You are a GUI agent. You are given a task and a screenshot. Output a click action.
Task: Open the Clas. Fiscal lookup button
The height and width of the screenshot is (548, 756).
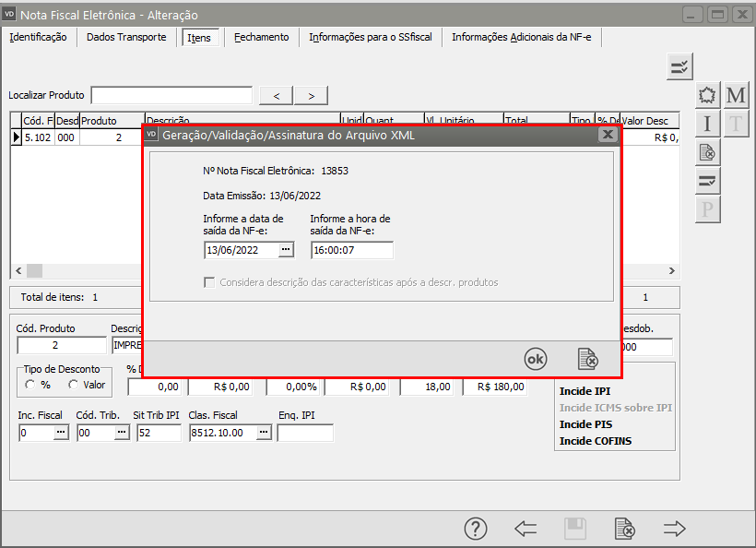(x=264, y=433)
